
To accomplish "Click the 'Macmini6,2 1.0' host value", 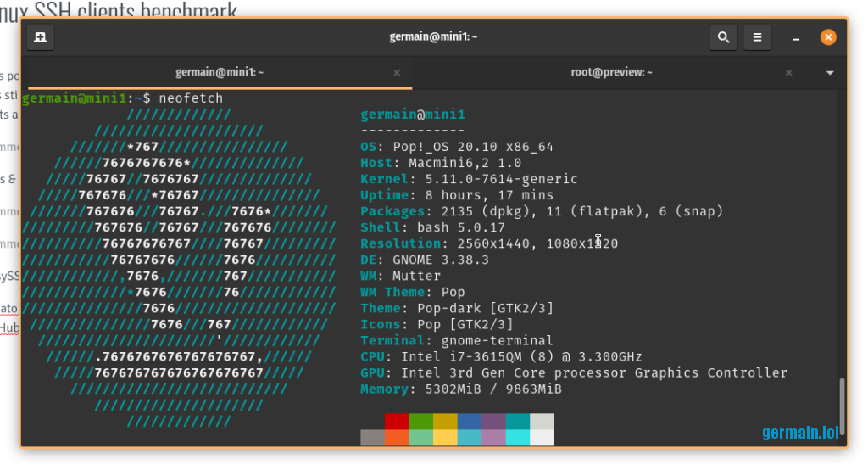I will [x=465, y=163].
